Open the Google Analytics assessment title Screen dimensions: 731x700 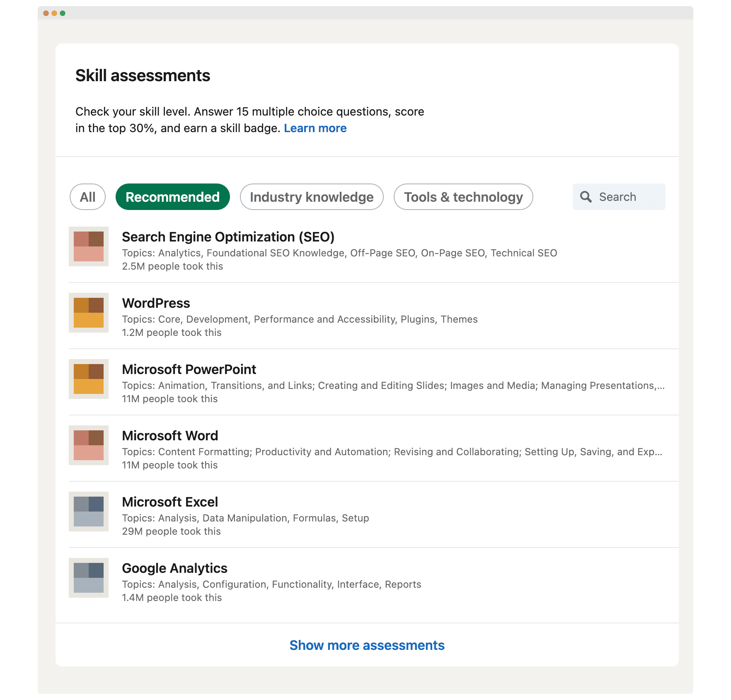click(x=174, y=568)
